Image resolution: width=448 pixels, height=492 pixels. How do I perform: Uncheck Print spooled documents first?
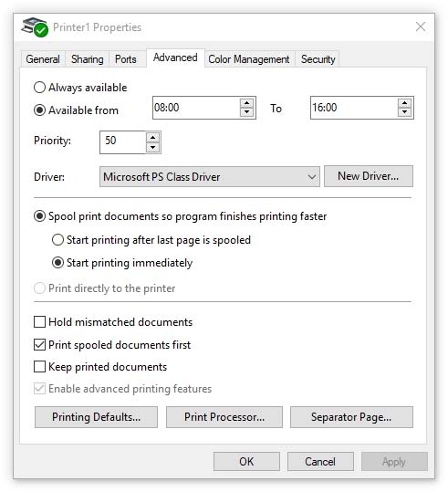(39, 344)
